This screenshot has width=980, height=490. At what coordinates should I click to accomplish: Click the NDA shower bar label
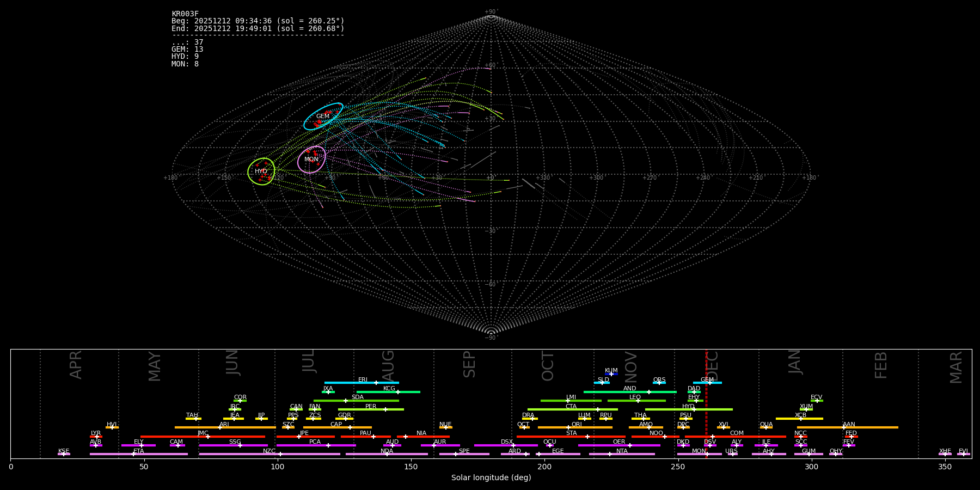point(387,451)
